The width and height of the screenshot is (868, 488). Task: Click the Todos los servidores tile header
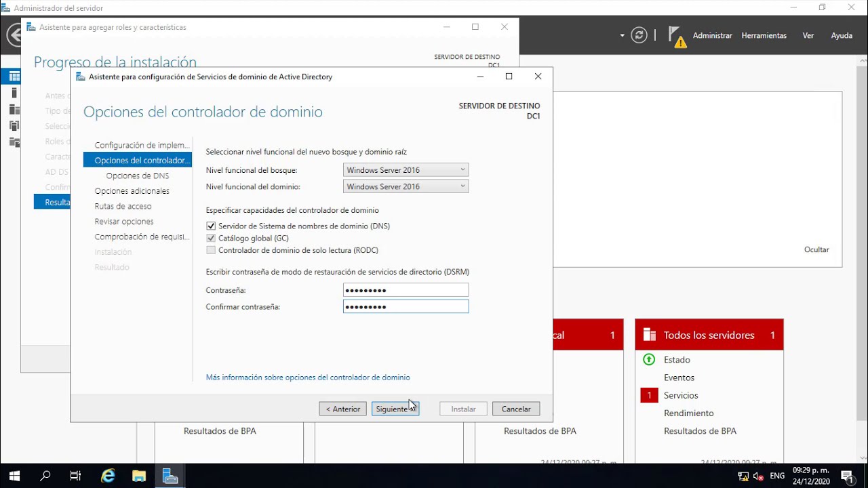pyautogui.click(x=709, y=335)
